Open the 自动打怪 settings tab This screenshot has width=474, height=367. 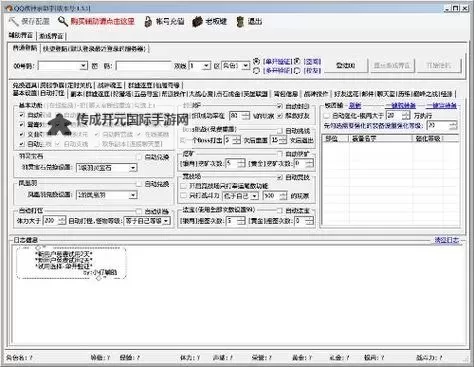[x=52, y=93]
